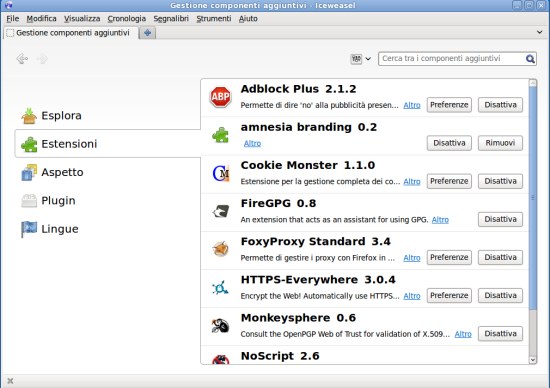The width and height of the screenshot is (550, 388).
Task: Click the Plugin lego brick icon
Action: (x=29, y=201)
